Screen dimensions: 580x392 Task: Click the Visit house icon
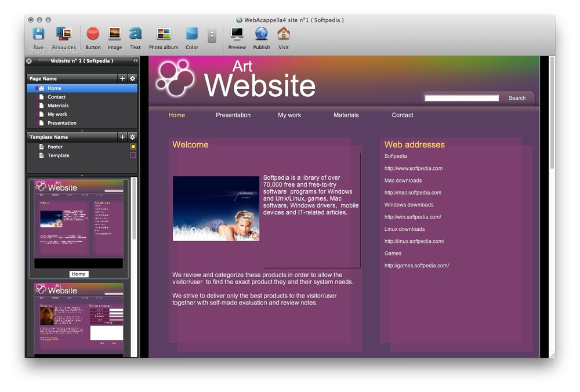point(284,34)
